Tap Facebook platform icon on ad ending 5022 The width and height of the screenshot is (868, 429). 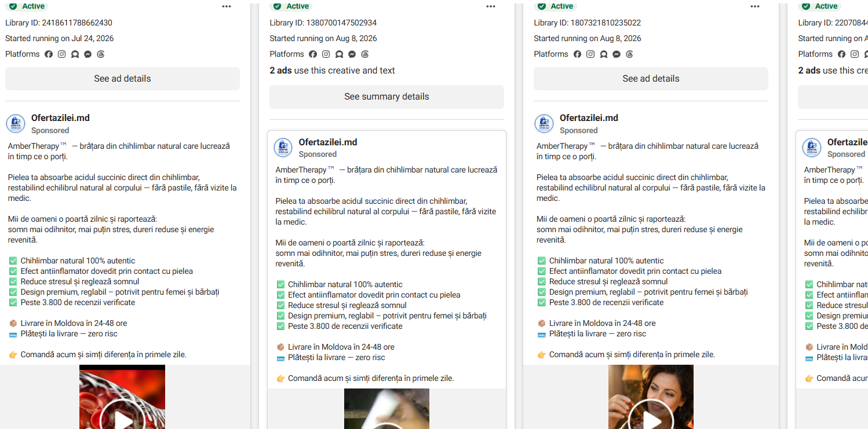tap(577, 54)
